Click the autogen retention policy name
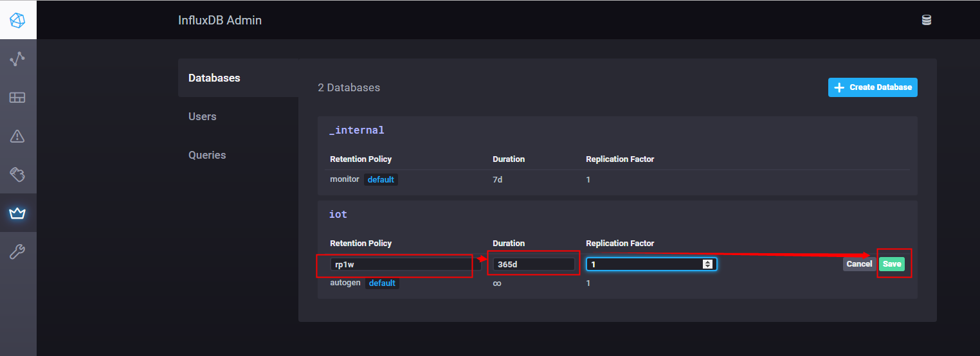 coord(345,283)
